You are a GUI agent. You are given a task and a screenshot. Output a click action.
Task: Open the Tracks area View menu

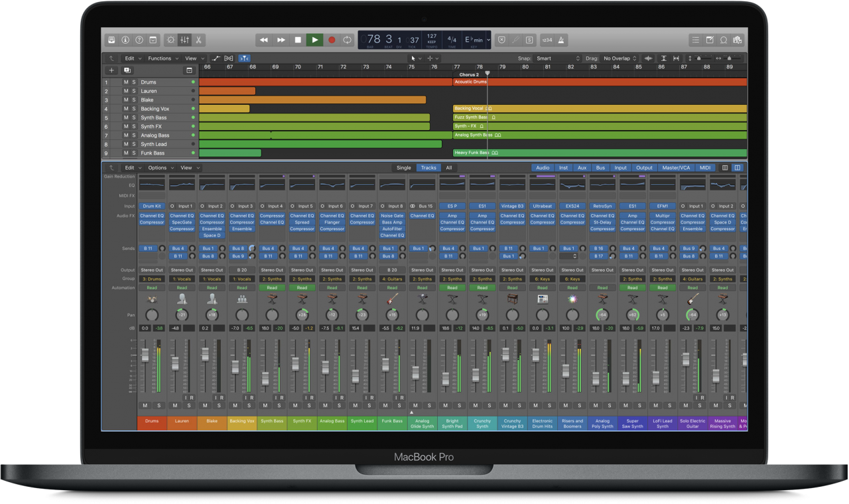193,58
